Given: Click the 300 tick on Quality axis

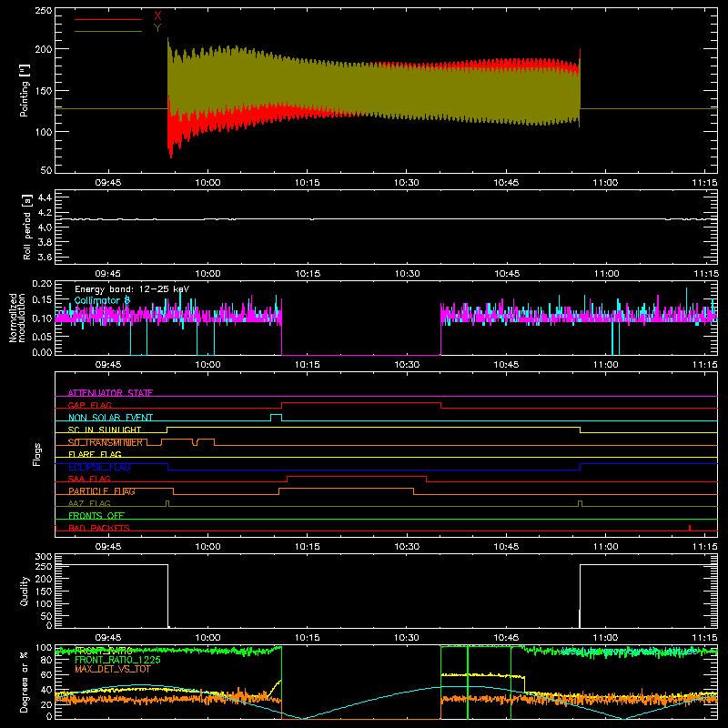Looking at the screenshot, I should [43, 557].
